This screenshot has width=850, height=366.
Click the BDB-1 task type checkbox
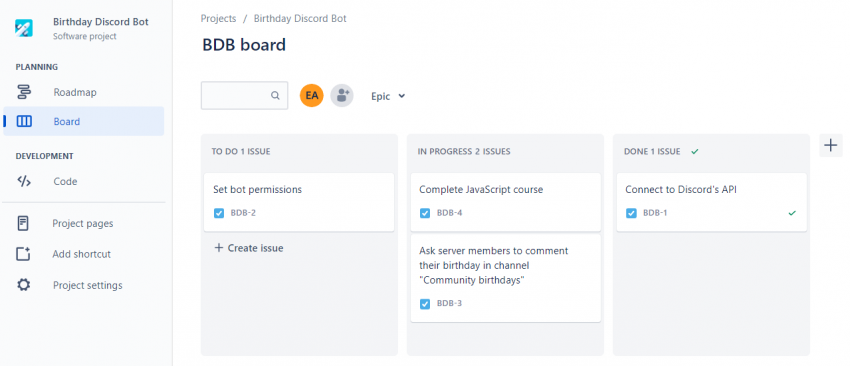click(x=631, y=213)
